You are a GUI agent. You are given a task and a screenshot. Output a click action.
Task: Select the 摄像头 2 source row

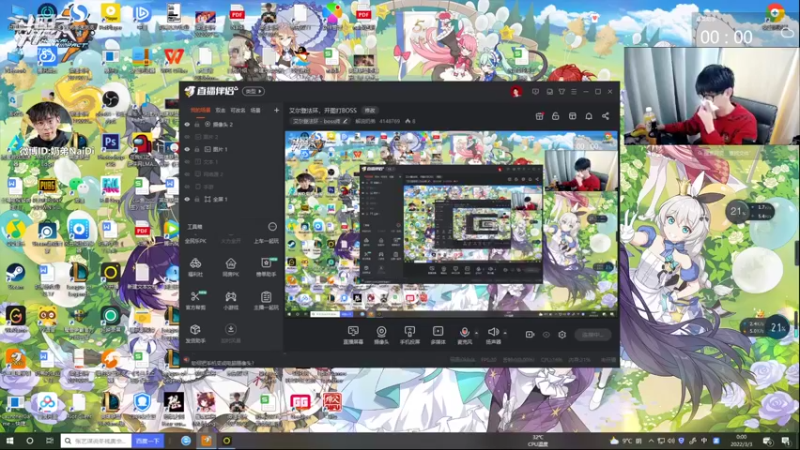point(232,124)
